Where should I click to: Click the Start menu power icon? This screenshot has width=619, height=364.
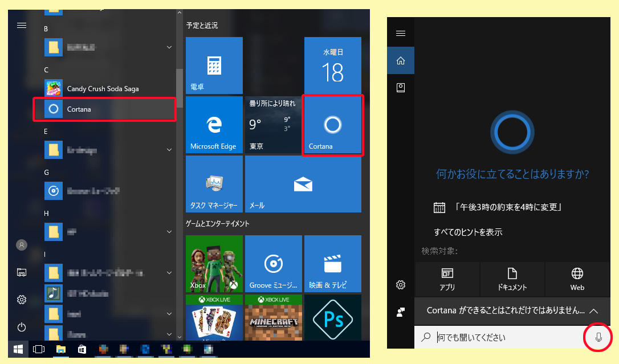pos(22,327)
